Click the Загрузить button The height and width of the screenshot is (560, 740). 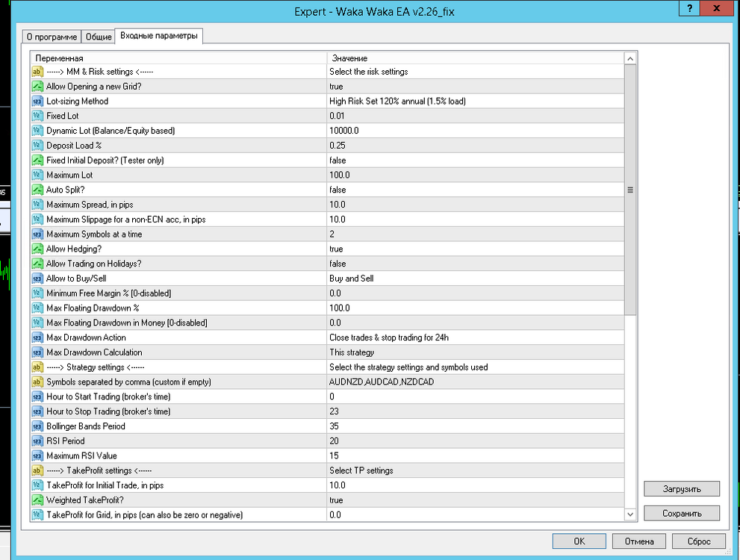coord(682,489)
